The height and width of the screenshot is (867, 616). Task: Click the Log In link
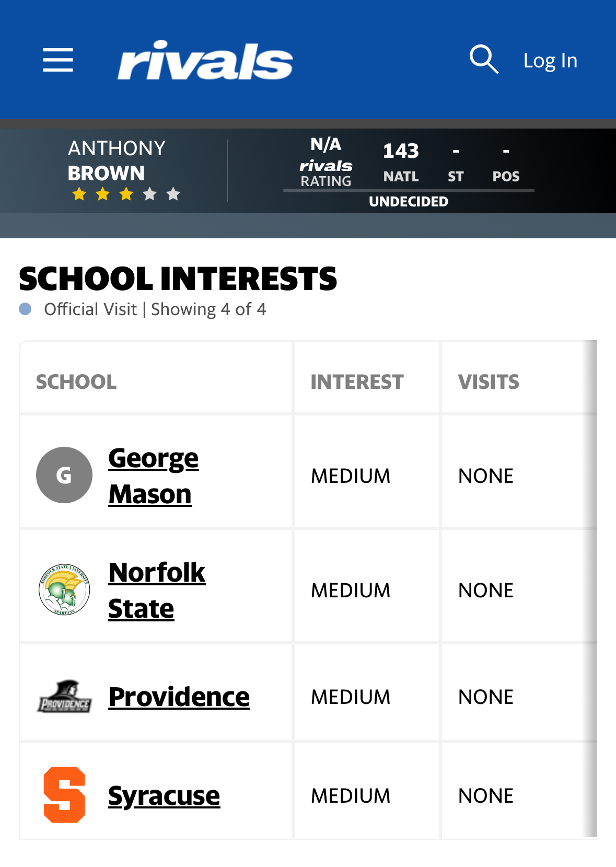pyautogui.click(x=550, y=61)
